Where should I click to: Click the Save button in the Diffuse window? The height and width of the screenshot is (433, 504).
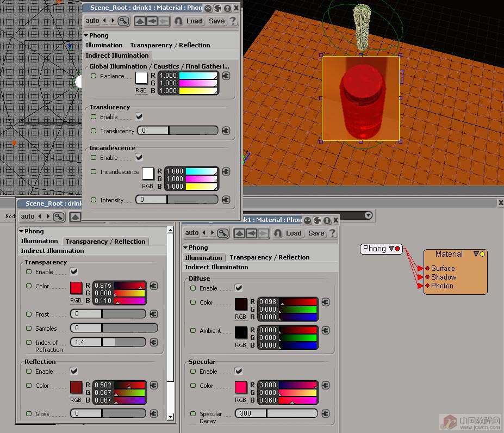[316, 233]
